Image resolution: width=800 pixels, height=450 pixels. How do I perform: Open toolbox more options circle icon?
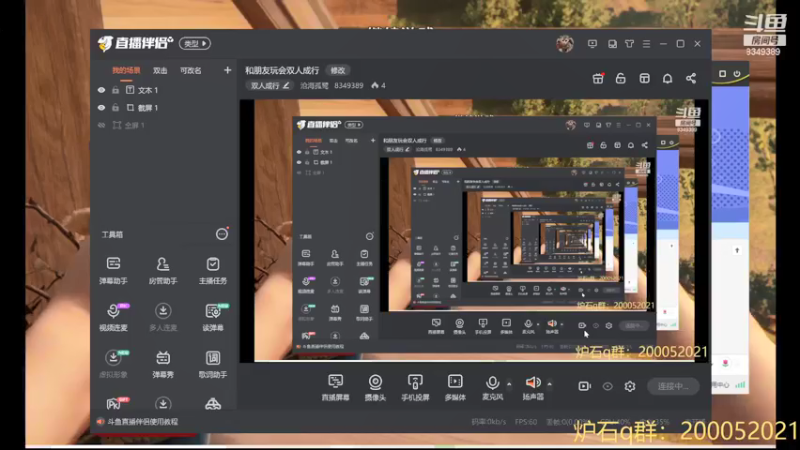(x=221, y=234)
